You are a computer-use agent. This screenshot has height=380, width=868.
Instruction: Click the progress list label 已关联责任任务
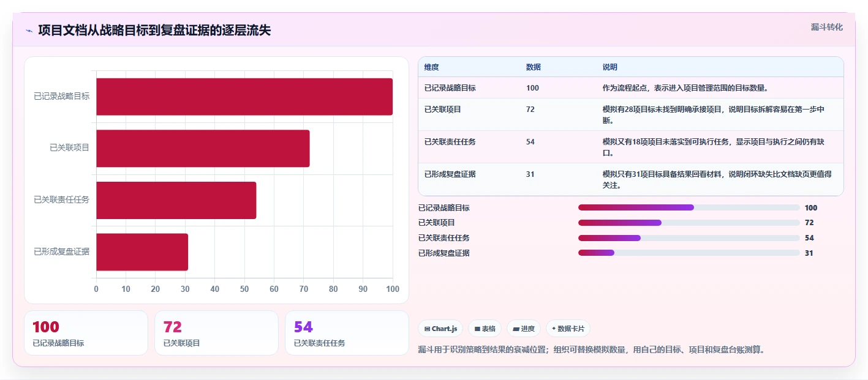[x=443, y=238]
